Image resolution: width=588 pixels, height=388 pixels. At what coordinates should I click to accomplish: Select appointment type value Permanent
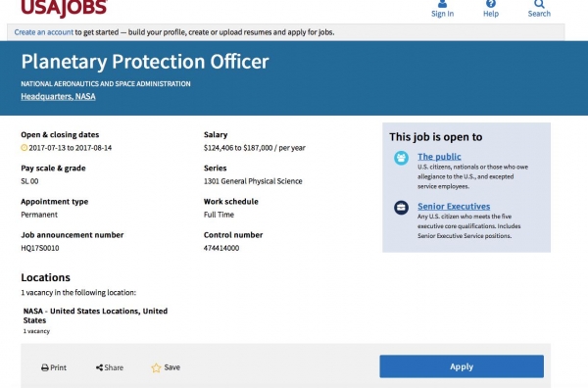pyautogui.click(x=39, y=215)
